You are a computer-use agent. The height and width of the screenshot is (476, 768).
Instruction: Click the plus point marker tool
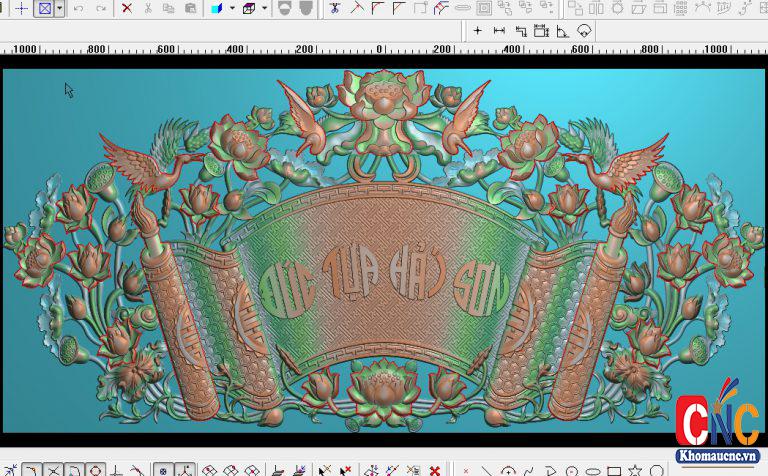click(x=477, y=31)
